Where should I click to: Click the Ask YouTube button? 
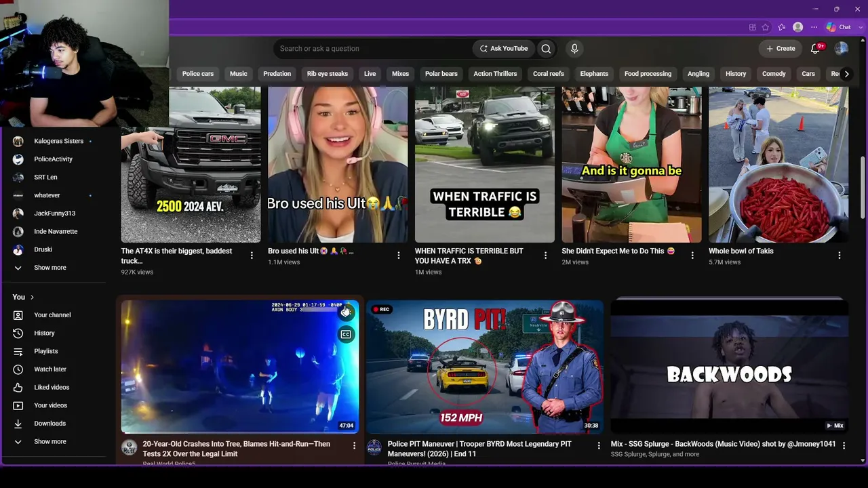point(503,49)
